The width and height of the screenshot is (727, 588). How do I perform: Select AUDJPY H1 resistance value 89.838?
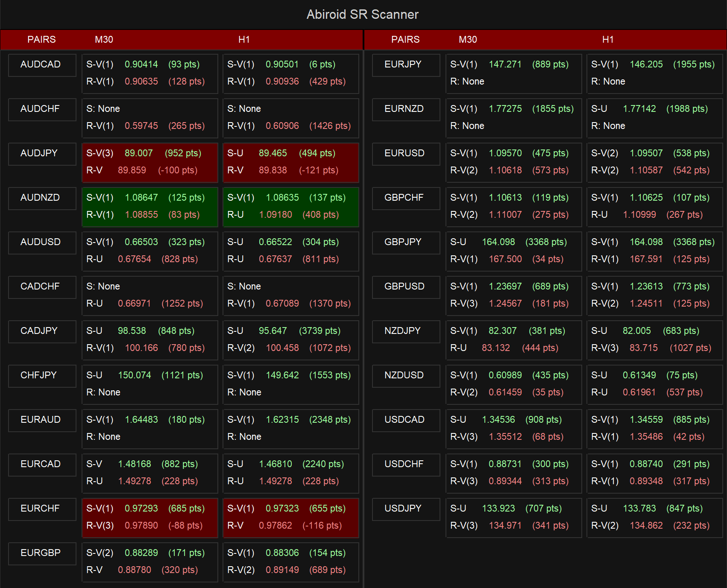(x=273, y=170)
